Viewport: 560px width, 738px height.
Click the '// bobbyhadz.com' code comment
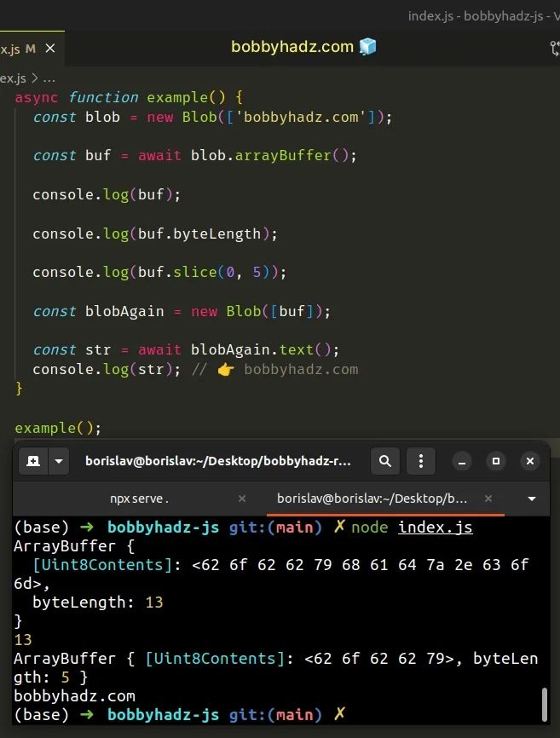point(274,370)
